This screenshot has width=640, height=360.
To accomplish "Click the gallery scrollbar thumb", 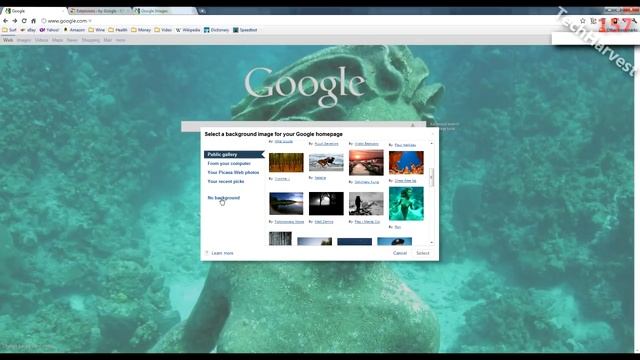I will click(x=431, y=177).
